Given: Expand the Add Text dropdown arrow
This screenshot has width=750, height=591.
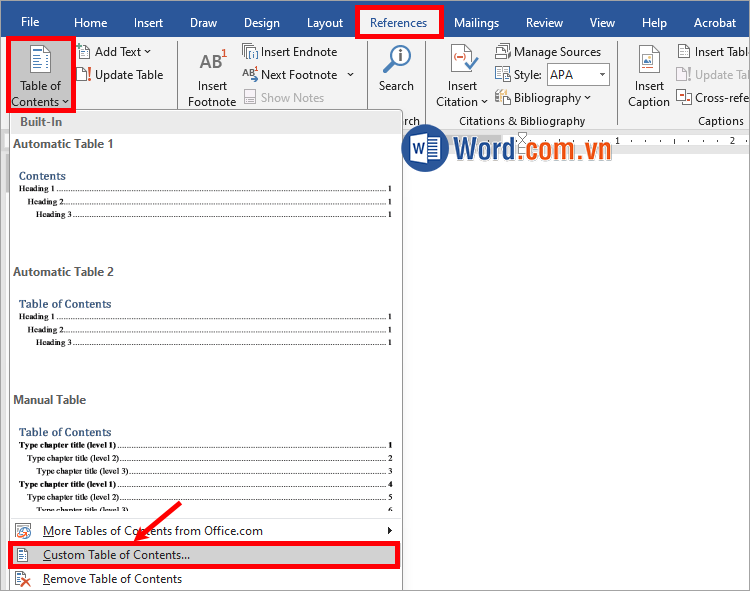Looking at the screenshot, I should pyautogui.click(x=147, y=52).
